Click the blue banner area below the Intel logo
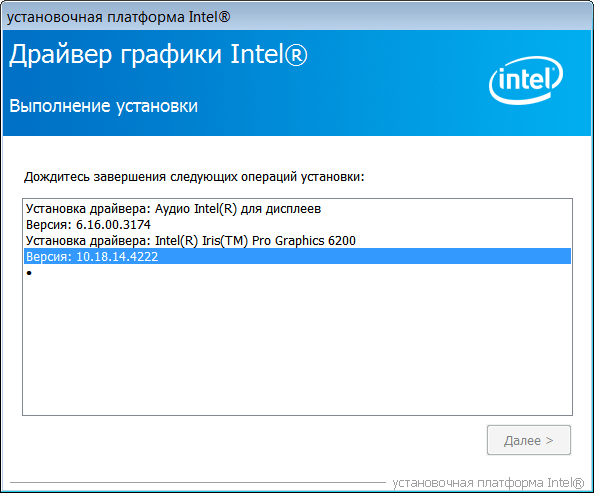Viewport: 594px width, 493px height. pos(526,121)
